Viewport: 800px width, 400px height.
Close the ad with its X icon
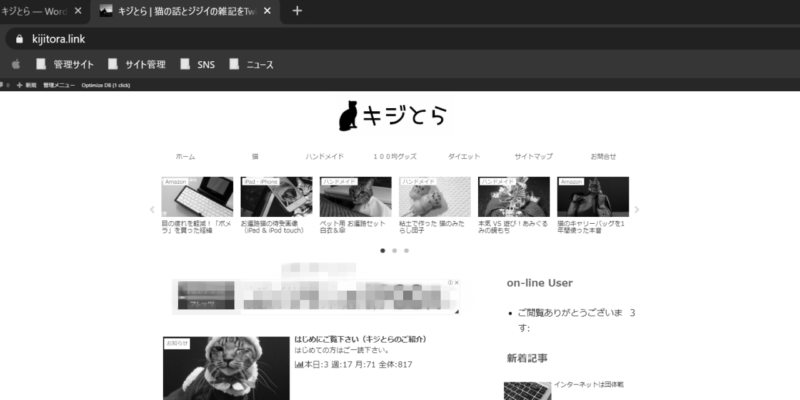(x=457, y=282)
